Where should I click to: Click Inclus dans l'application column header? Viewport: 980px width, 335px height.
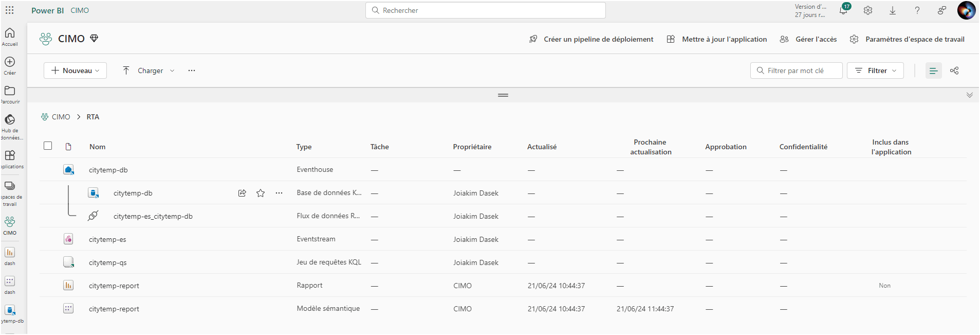891,147
